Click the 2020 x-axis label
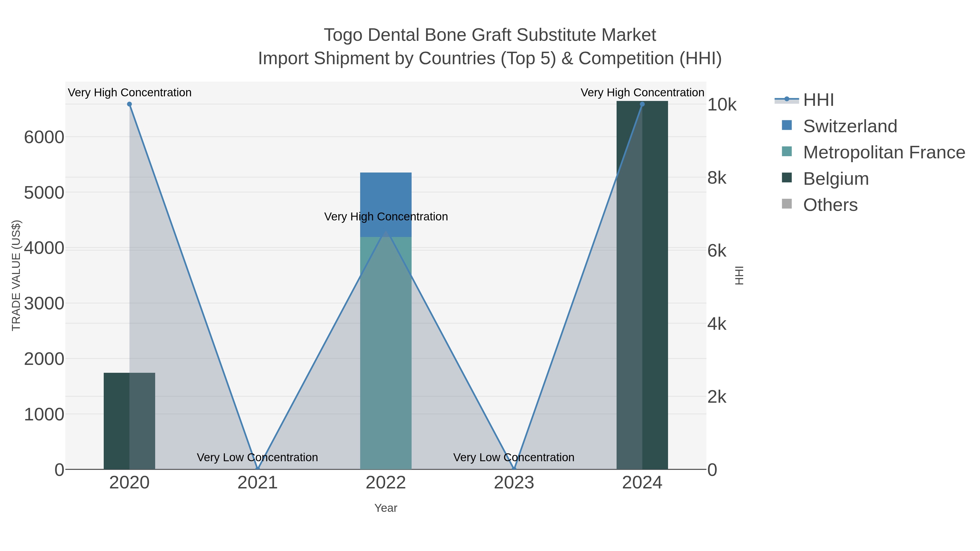980x551 pixels. [x=129, y=483]
